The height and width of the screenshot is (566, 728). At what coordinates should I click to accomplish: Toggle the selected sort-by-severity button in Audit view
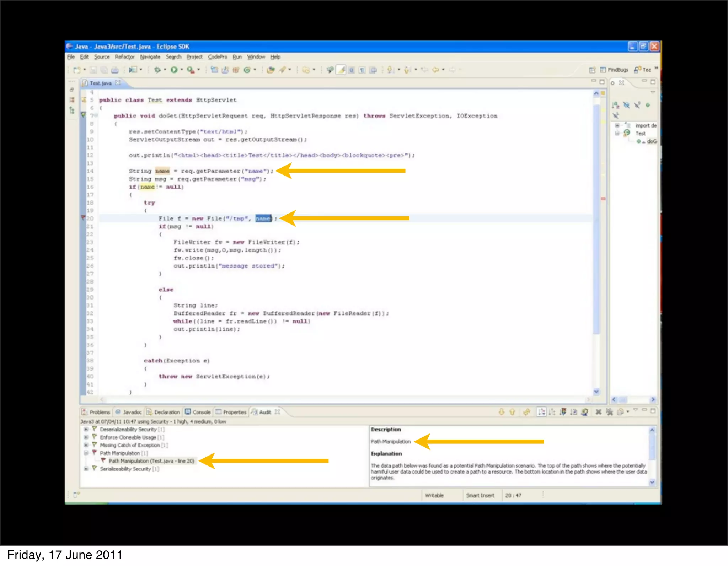(541, 412)
